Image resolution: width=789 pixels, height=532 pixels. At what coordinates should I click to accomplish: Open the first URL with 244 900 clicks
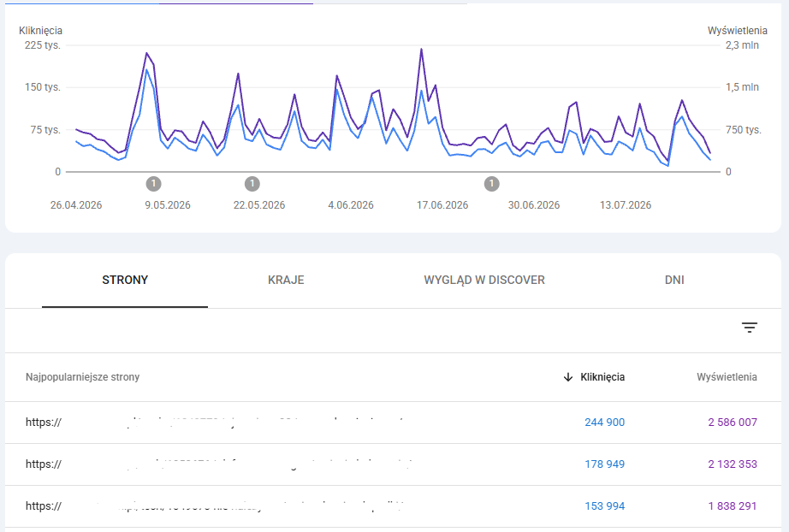click(x=214, y=423)
